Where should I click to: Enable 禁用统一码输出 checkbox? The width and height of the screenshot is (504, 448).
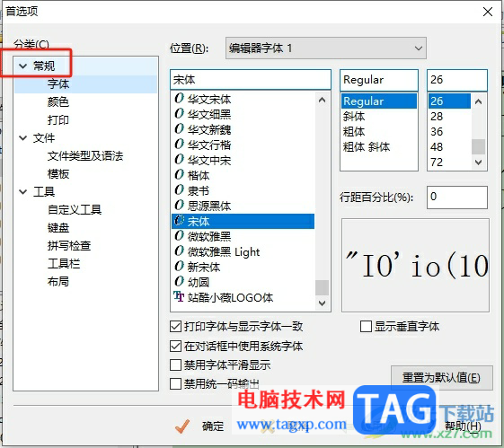point(175,383)
